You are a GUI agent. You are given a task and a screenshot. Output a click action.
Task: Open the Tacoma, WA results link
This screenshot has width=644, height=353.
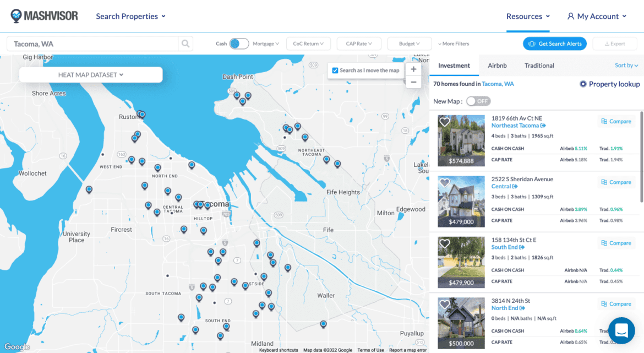tap(498, 84)
